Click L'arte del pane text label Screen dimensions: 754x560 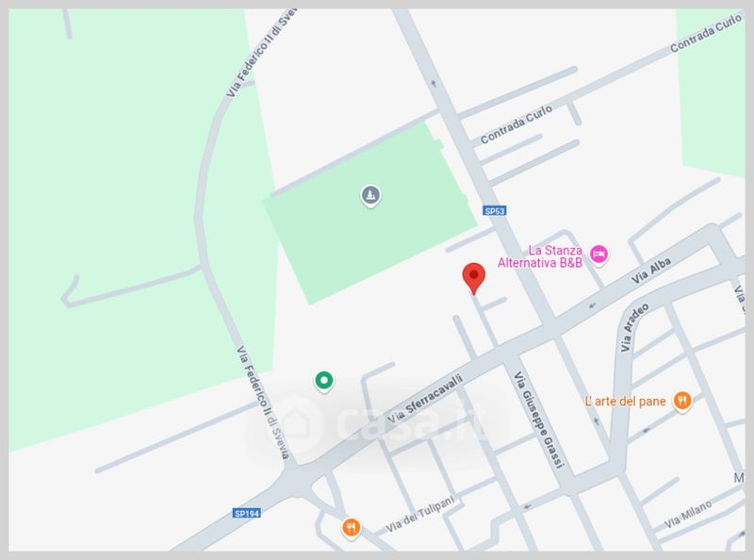click(x=625, y=402)
